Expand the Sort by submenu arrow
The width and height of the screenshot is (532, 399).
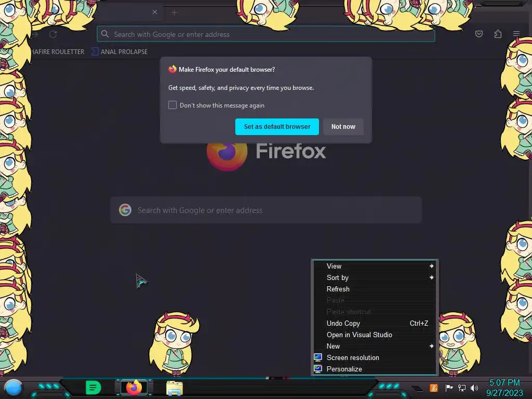click(431, 277)
